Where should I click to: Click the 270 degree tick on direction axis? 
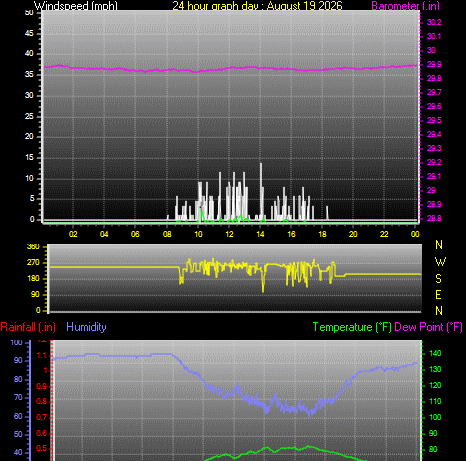(33, 262)
